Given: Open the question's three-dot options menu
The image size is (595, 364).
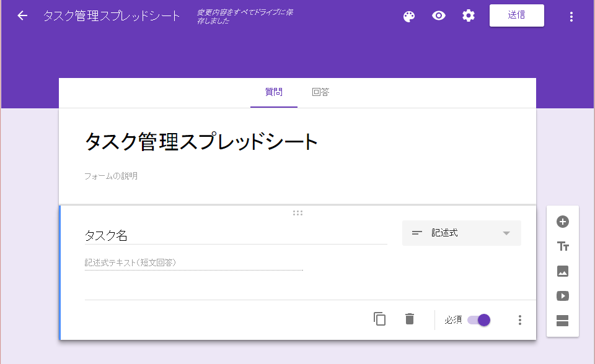Looking at the screenshot, I should coord(520,320).
